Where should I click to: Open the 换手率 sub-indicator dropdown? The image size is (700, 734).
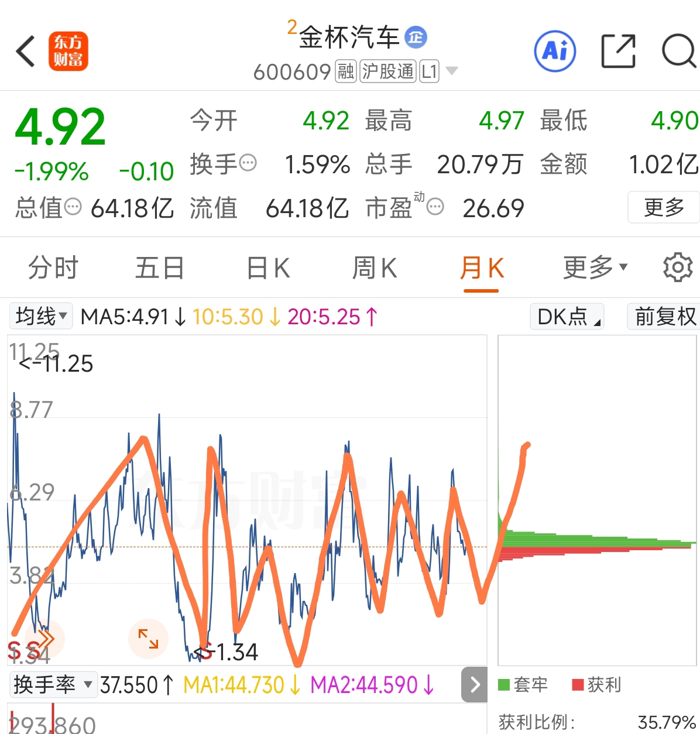tap(53, 684)
